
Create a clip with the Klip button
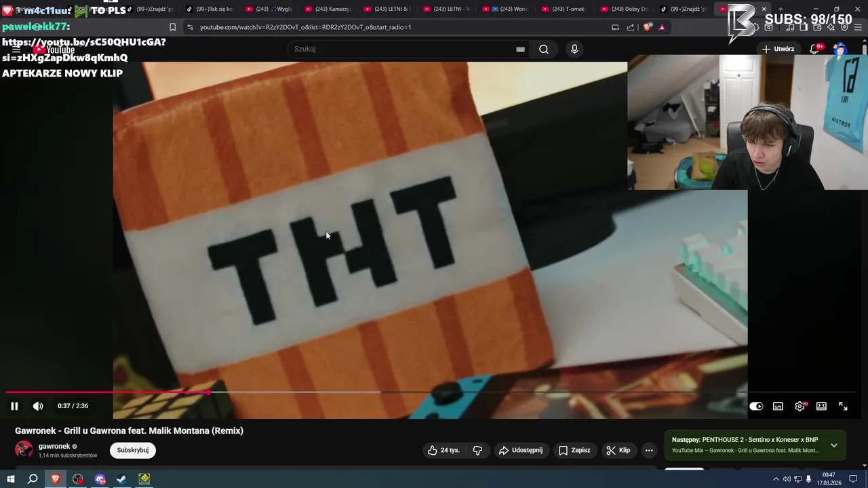pyautogui.click(x=618, y=450)
